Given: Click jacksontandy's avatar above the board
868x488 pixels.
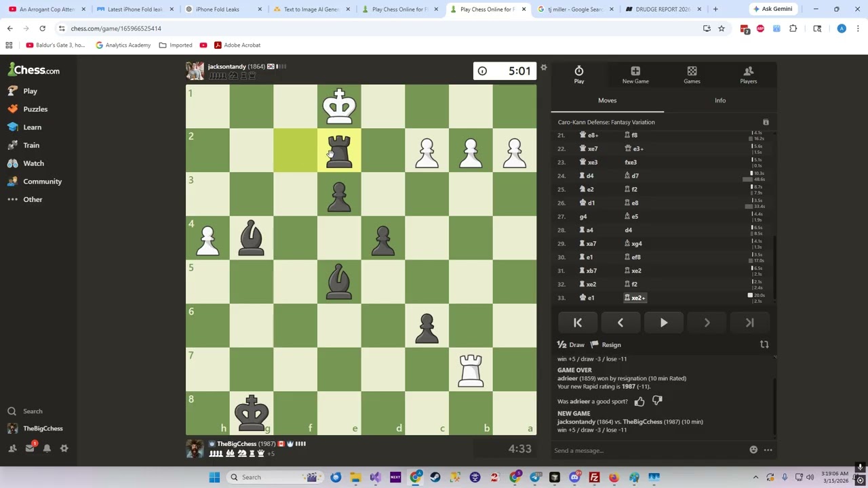Looking at the screenshot, I should tap(195, 70).
